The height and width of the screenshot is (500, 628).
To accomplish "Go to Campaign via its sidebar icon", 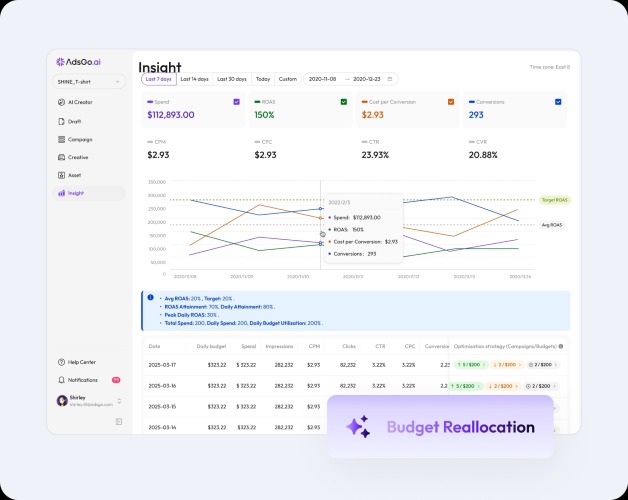I will [61, 139].
